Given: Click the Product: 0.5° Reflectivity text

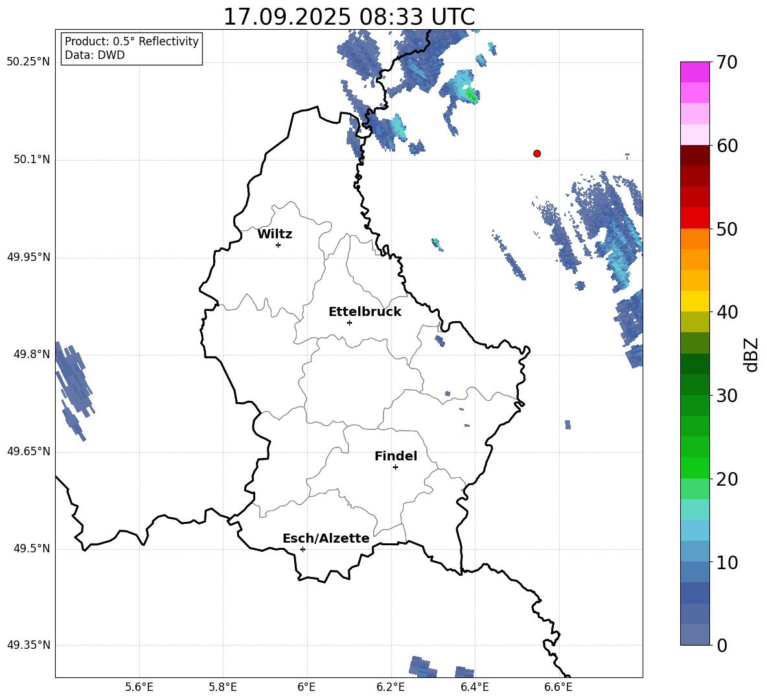Looking at the screenshot, I should [x=132, y=41].
